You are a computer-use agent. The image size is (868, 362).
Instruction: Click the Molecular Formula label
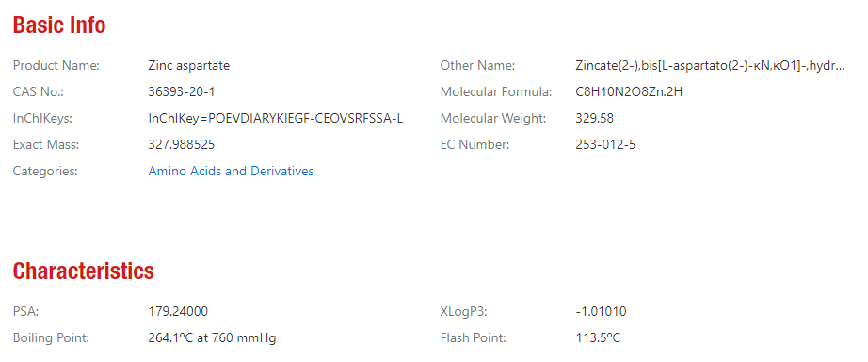click(x=496, y=92)
